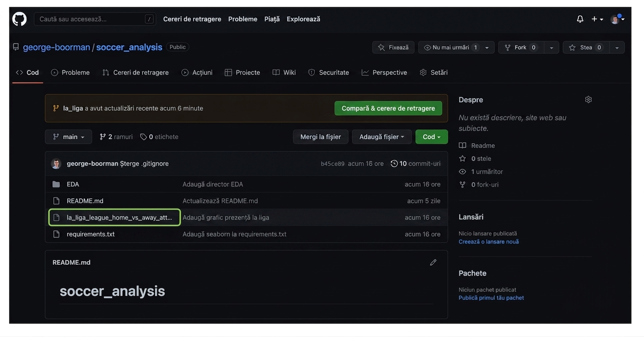Expand the Stea lists dropdown arrow

pos(617,47)
